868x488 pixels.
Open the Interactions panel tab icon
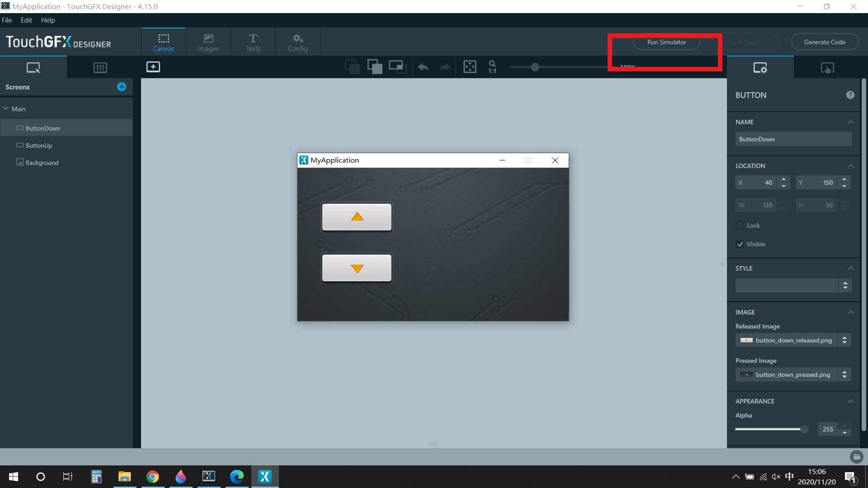click(827, 68)
